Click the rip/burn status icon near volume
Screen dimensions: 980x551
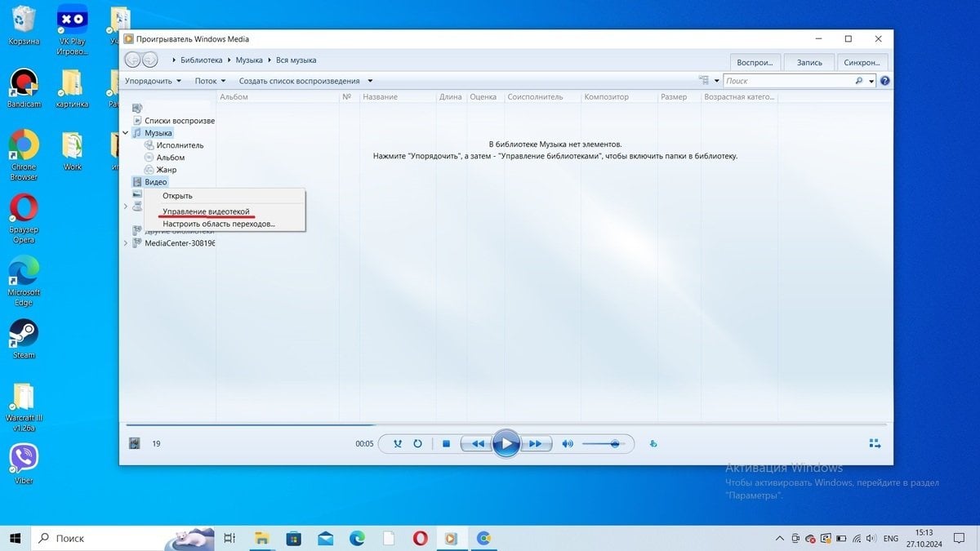653,444
